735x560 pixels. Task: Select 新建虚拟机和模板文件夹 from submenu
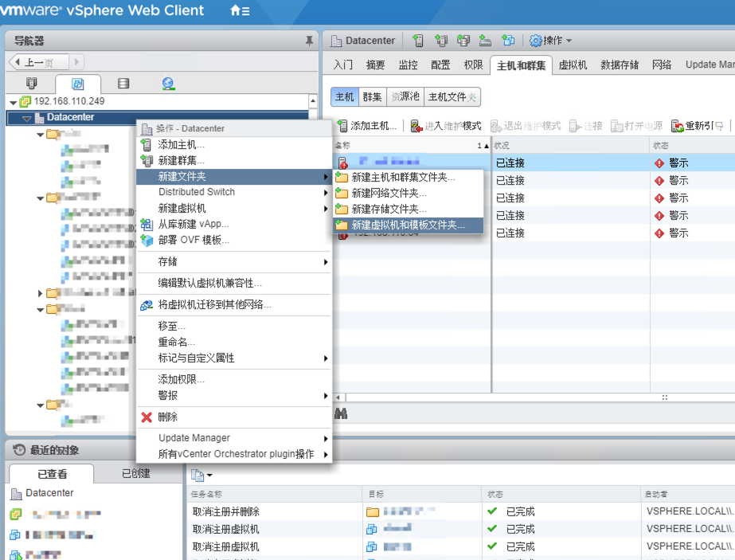pyautogui.click(x=408, y=225)
